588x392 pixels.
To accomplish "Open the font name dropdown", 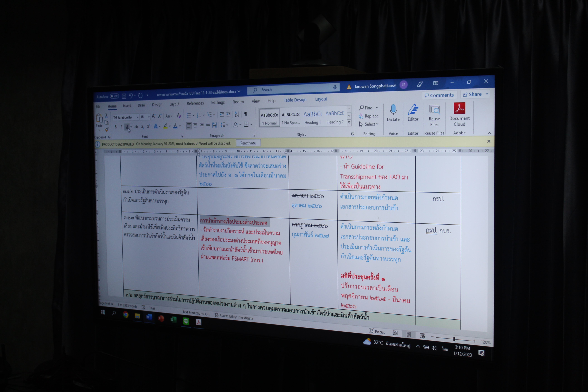I will [x=137, y=117].
